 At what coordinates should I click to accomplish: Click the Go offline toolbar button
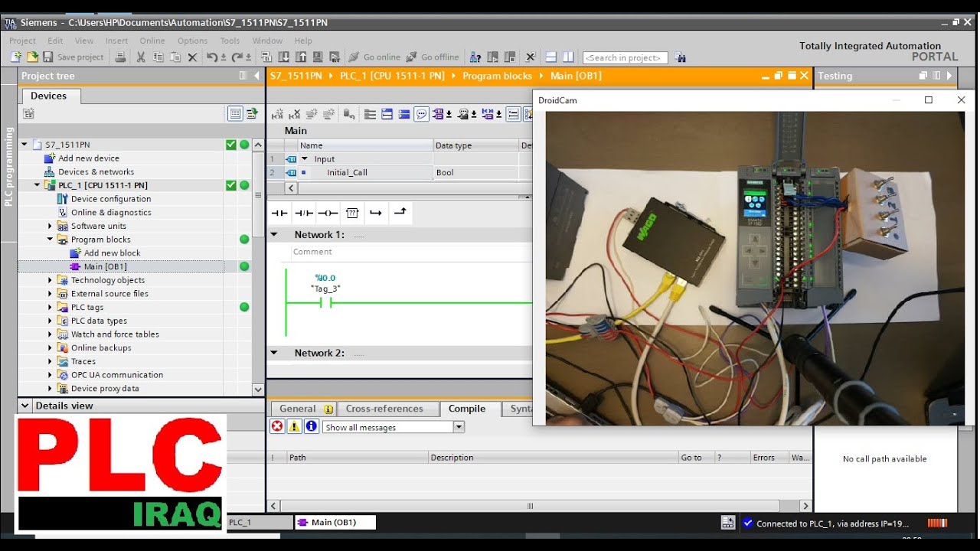point(432,57)
